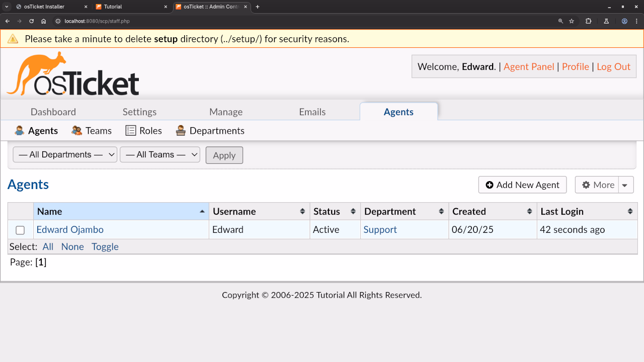Sort agents by the Name column
This screenshot has width=644, height=362.
click(x=121, y=212)
